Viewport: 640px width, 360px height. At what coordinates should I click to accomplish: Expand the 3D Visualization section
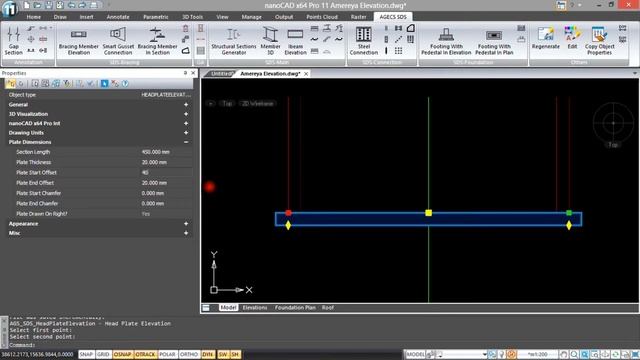[186, 114]
